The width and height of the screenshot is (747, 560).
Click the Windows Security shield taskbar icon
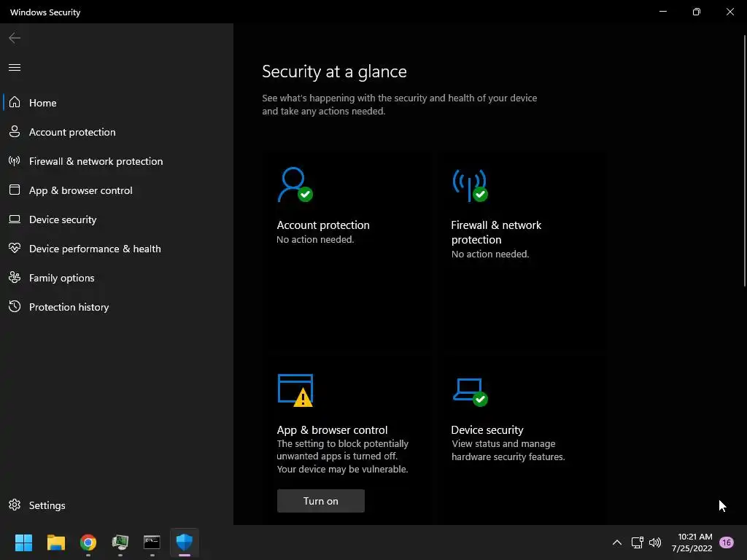tap(185, 542)
